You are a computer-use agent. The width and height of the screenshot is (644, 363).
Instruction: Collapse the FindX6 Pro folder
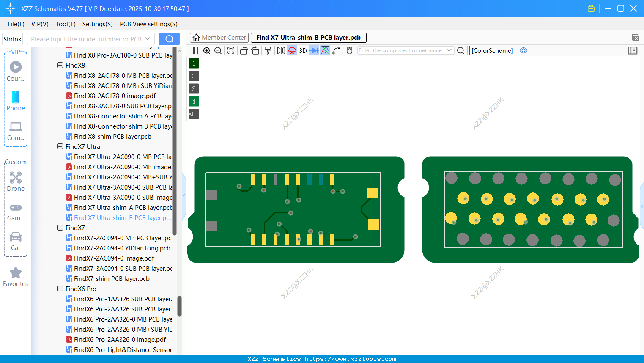pyautogui.click(x=60, y=289)
